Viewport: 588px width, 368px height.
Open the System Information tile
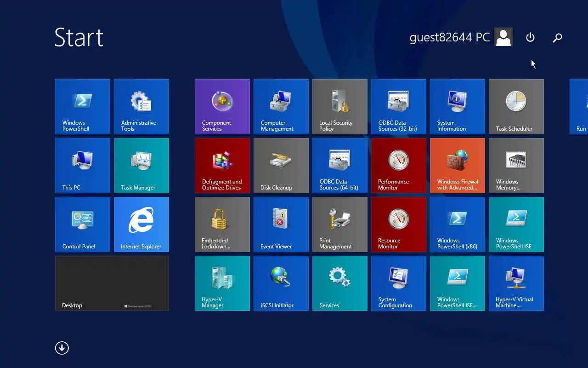click(x=458, y=107)
